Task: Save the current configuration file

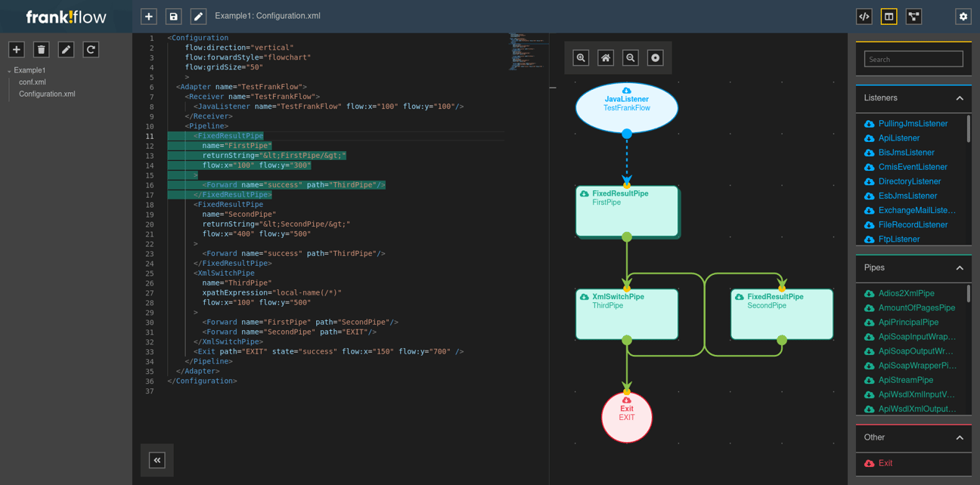Action: click(173, 16)
